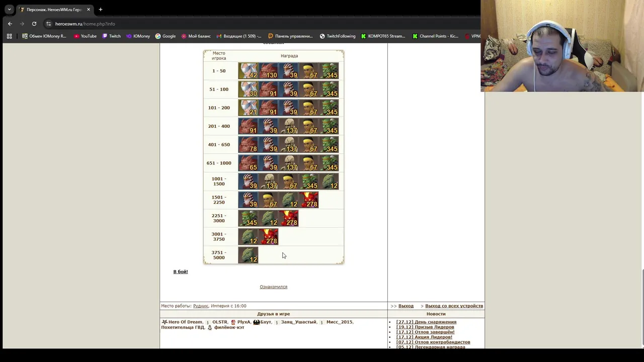Reload the page with the refresh icon
Image resolution: width=644 pixels, height=362 pixels.
34,24
